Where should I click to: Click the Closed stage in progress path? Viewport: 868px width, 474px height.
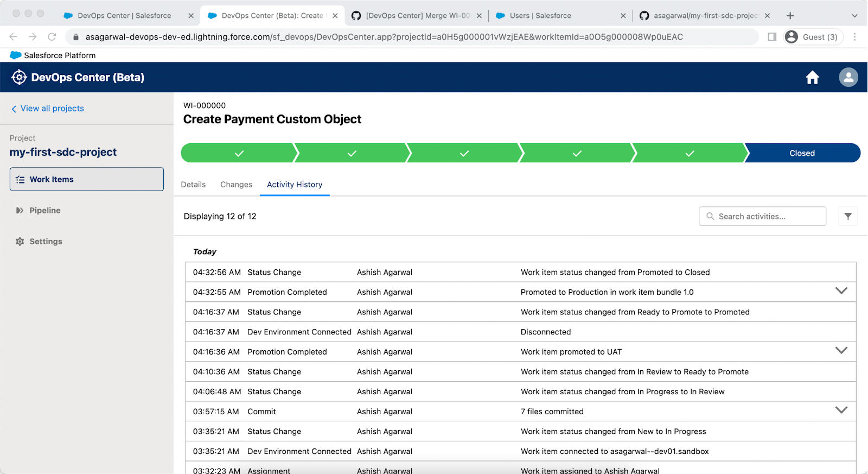coord(802,154)
